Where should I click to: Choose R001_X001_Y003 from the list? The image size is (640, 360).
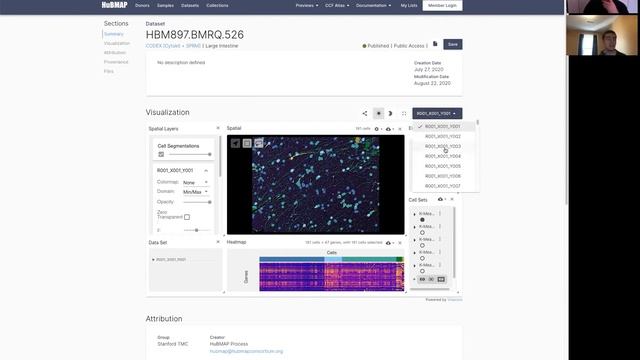click(x=443, y=146)
